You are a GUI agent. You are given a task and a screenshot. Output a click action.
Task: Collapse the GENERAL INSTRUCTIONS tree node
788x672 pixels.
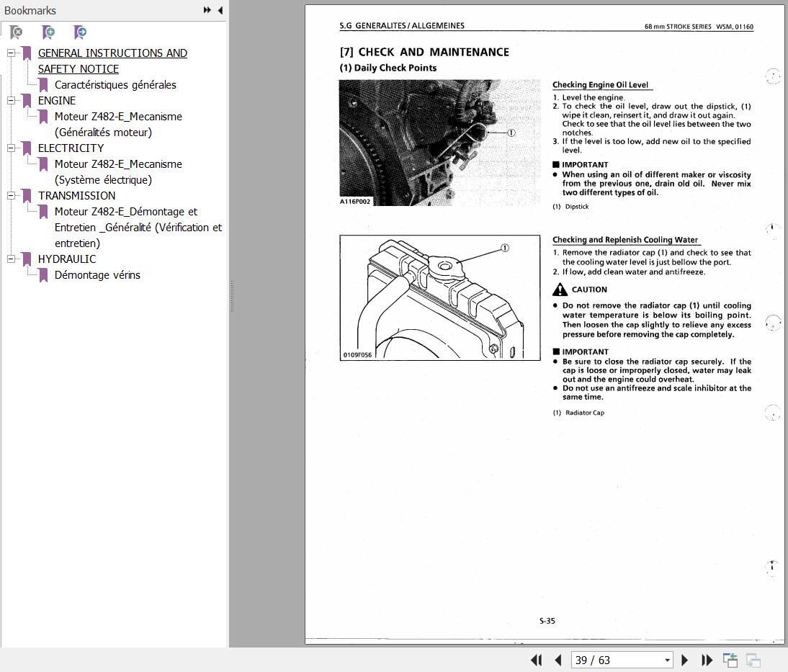11,53
